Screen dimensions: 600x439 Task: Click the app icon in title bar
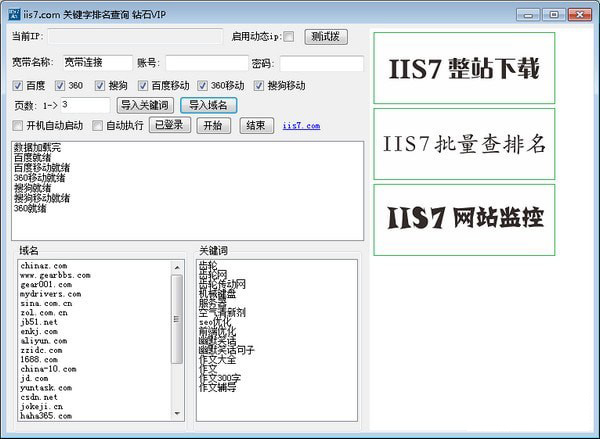click(11, 12)
